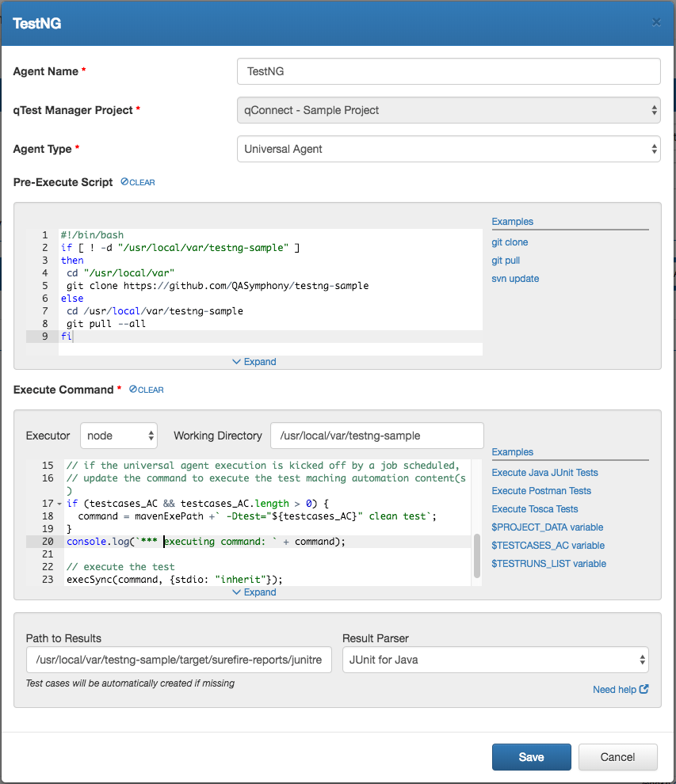Screen dimensions: 676x784
Task: Insert the git pull example
Action: click(506, 261)
